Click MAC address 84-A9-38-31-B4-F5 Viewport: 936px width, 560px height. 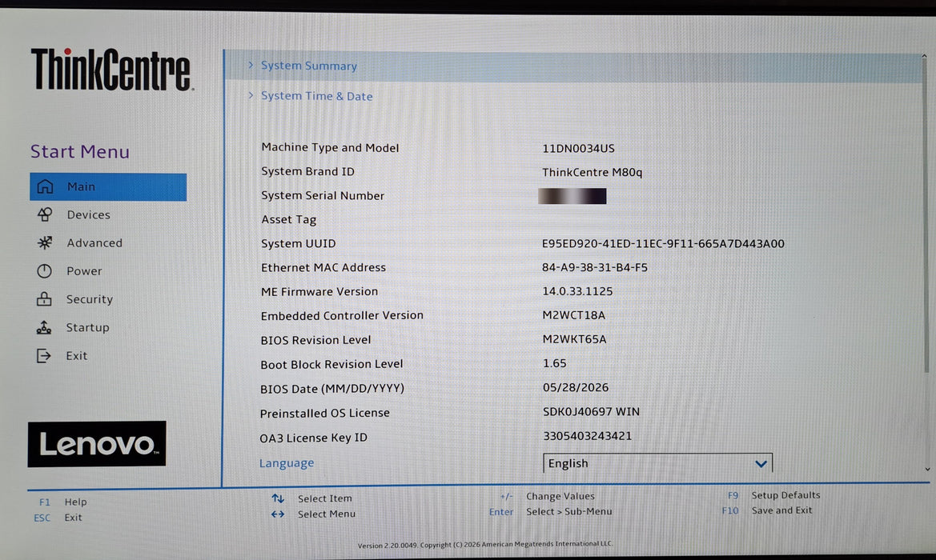595,267
